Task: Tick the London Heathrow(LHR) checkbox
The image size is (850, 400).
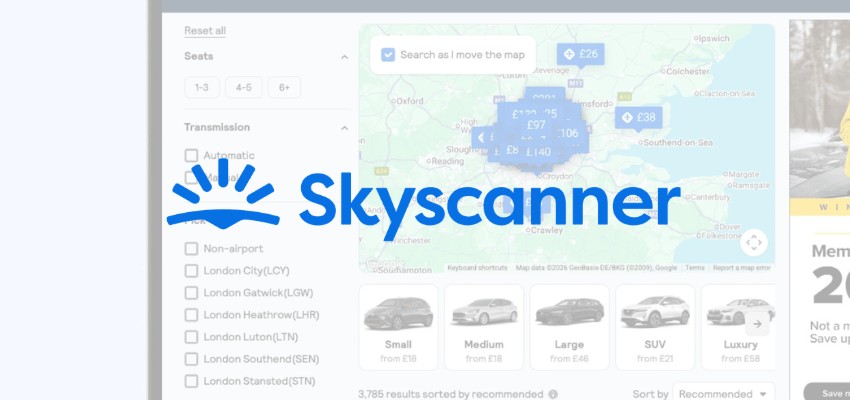Action: point(191,315)
